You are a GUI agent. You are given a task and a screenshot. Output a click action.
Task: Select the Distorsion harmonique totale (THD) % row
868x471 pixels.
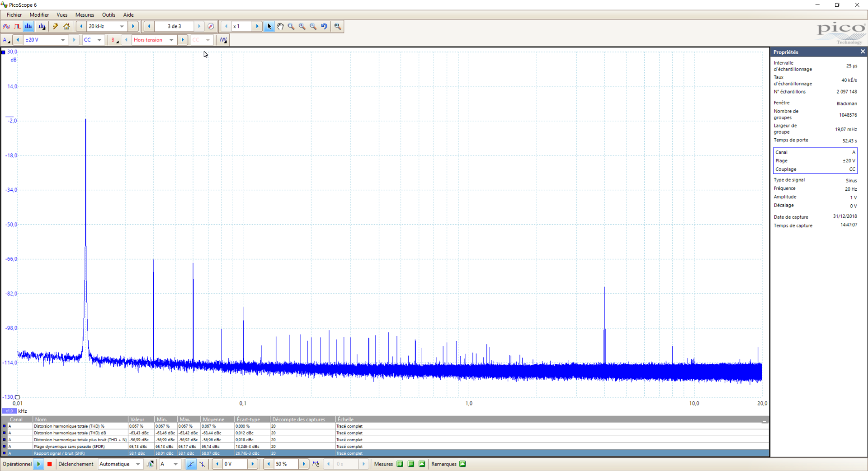384,426
